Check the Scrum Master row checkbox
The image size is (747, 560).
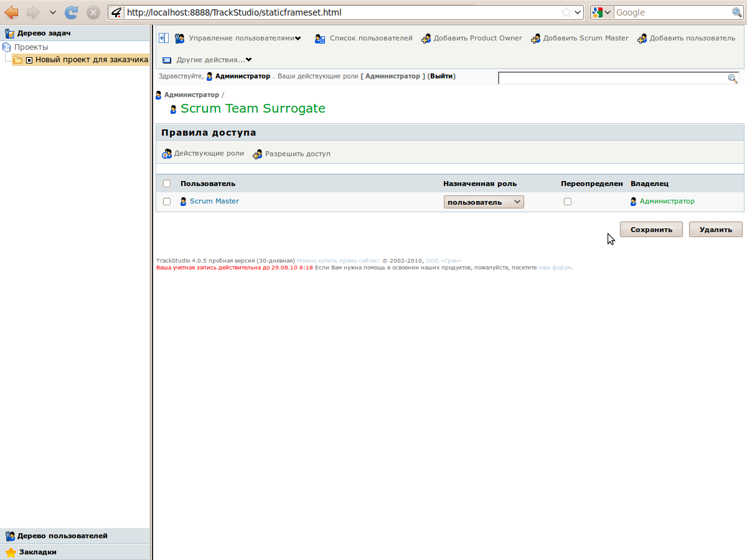[167, 202]
